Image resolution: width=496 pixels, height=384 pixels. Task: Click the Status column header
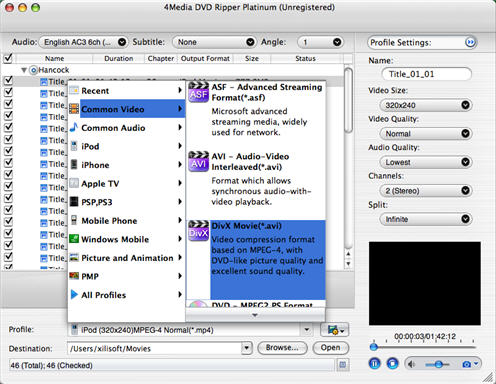coord(305,59)
